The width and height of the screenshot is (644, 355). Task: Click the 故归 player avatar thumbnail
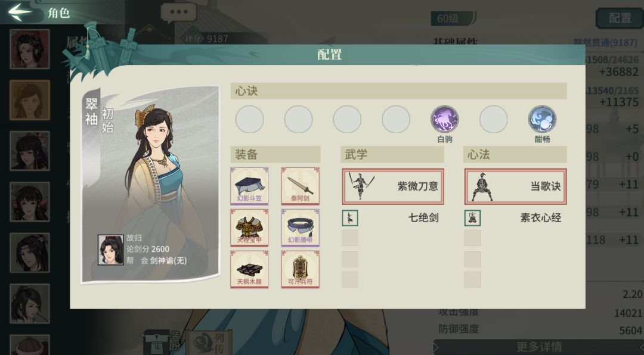[x=110, y=250]
